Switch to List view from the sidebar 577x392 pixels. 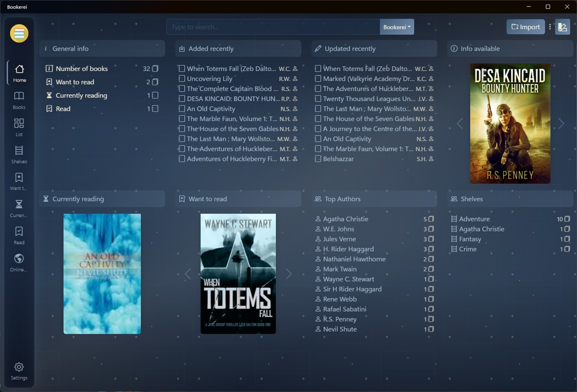[18, 127]
